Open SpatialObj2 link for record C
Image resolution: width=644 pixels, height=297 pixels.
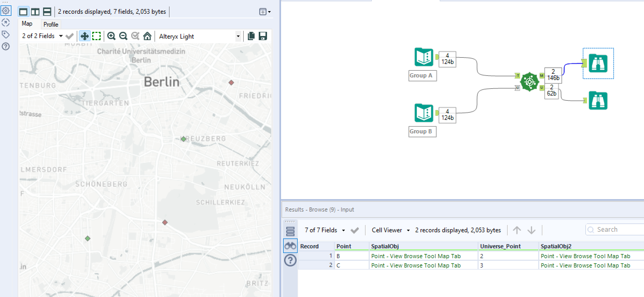point(585,265)
